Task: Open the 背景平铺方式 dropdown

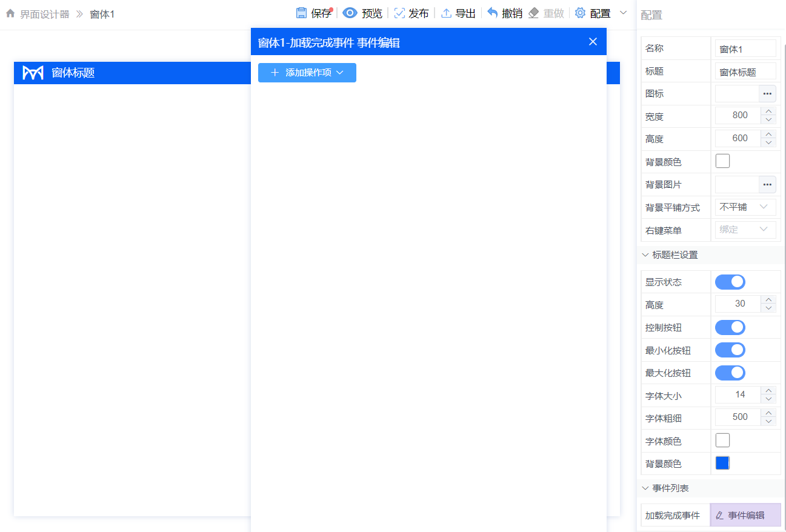Action: pyautogui.click(x=745, y=207)
